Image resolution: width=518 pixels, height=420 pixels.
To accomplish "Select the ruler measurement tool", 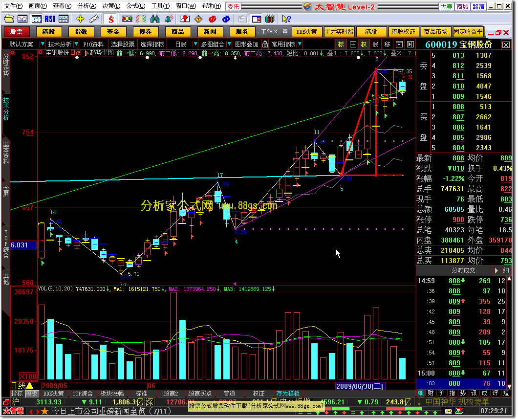I will point(93,19).
